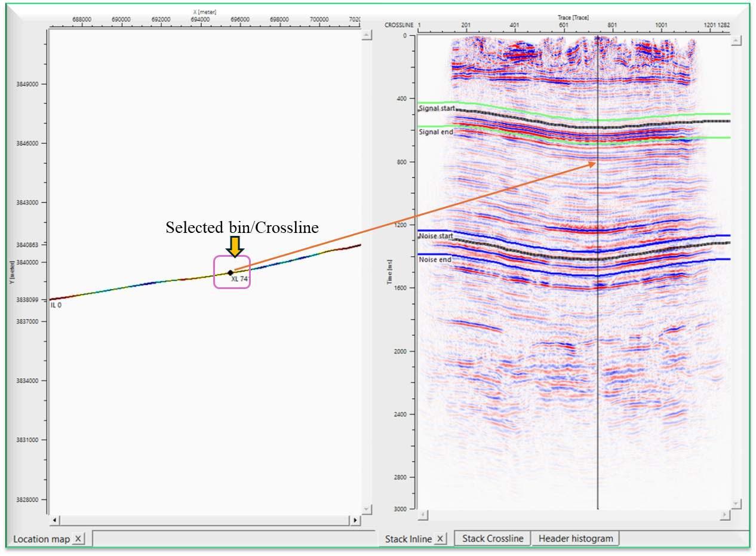Select the Stack Inline tab
756x556 pixels.
408,539
